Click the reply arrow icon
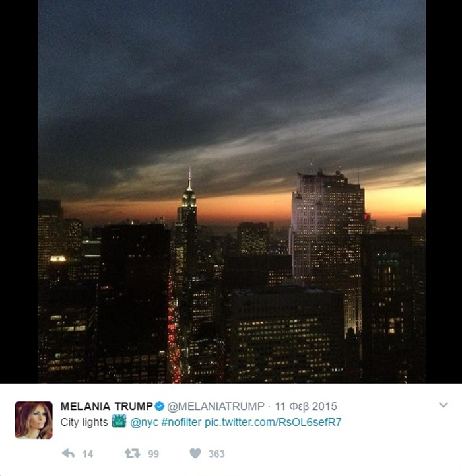The image size is (462, 476). (x=68, y=454)
